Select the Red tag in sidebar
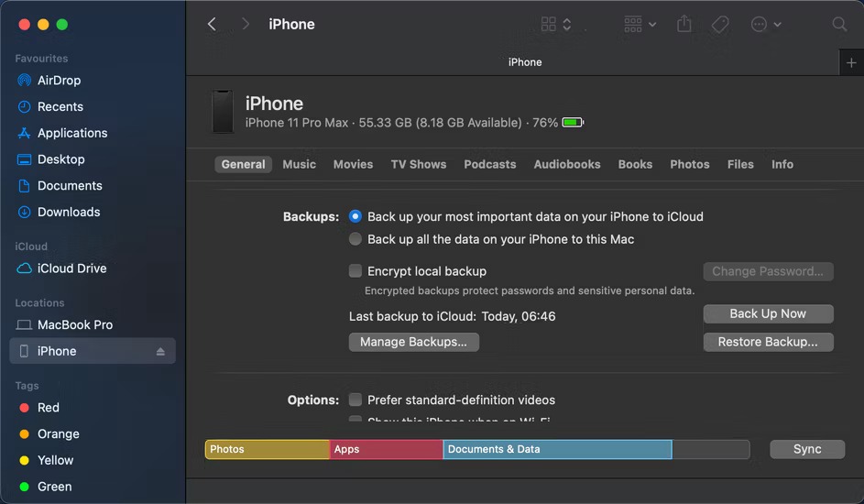This screenshot has height=504, width=864. (x=48, y=408)
